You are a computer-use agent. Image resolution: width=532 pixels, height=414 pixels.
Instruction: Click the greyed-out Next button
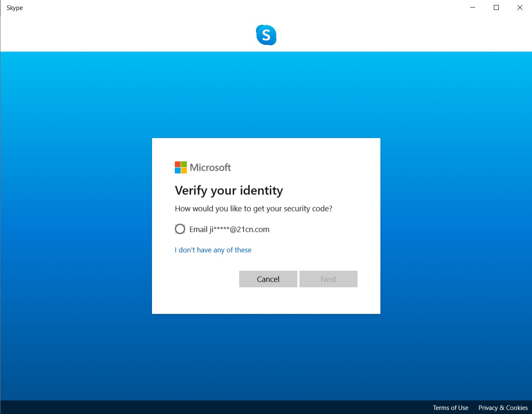[329, 279]
